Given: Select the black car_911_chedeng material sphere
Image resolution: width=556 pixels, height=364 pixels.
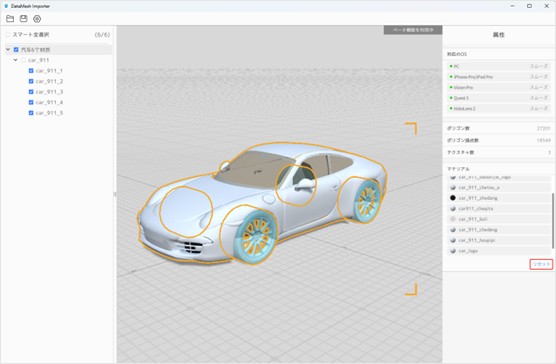Looking at the screenshot, I should pyautogui.click(x=453, y=198).
